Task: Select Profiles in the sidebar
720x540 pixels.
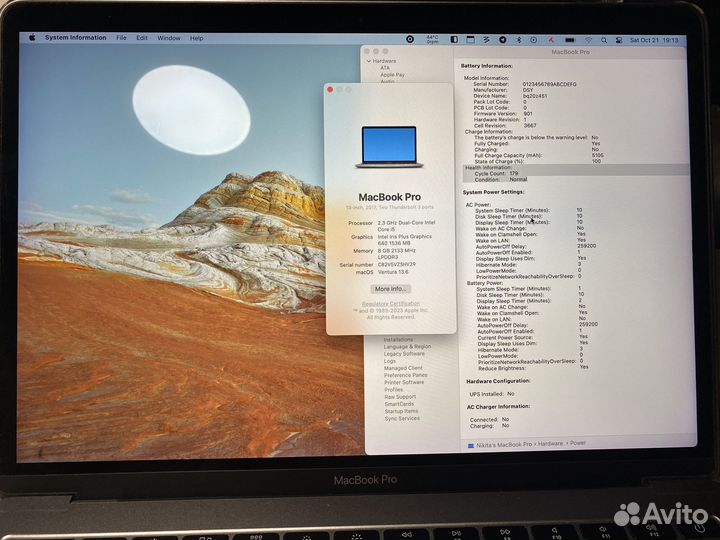Action: (x=394, y=389)
